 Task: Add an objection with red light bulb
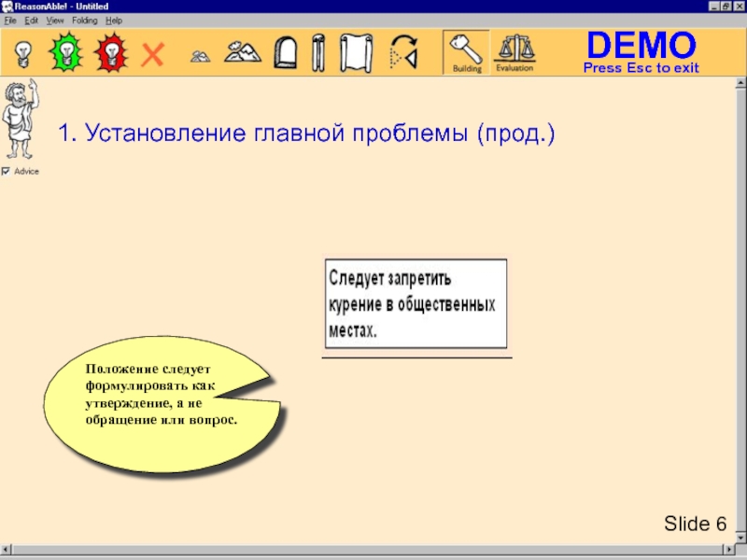(x=111, y=52)
